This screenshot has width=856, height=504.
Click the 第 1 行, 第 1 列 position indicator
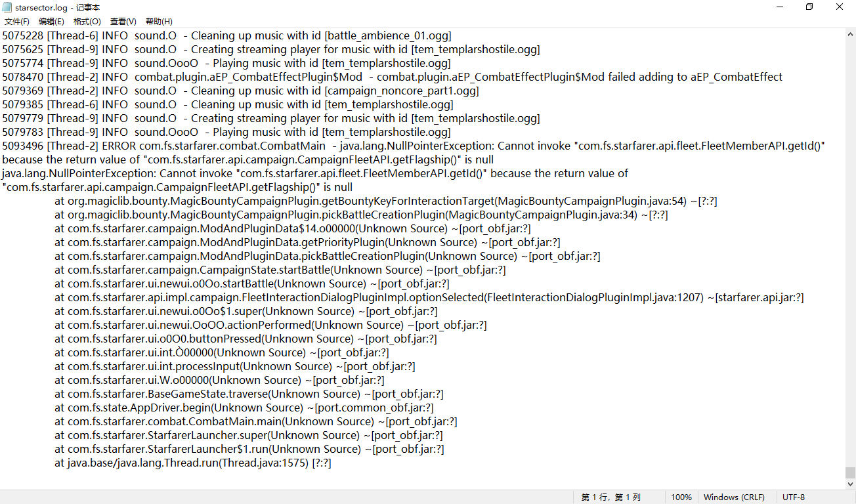tap(610, 497)
